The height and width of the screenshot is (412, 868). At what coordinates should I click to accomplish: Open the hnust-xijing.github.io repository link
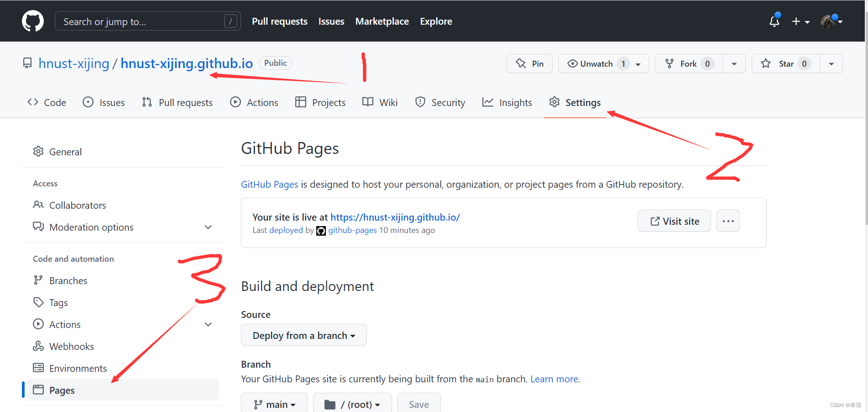[187, 63]
